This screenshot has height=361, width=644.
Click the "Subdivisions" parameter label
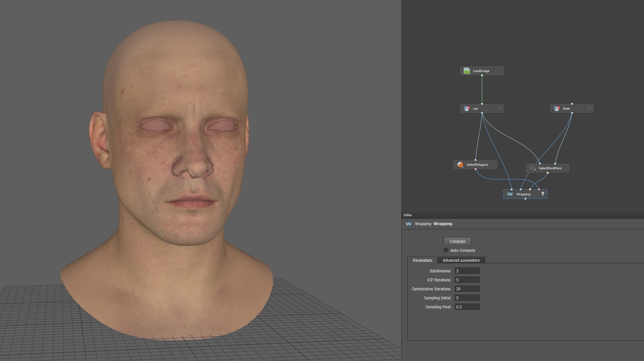tap(440, 271)
